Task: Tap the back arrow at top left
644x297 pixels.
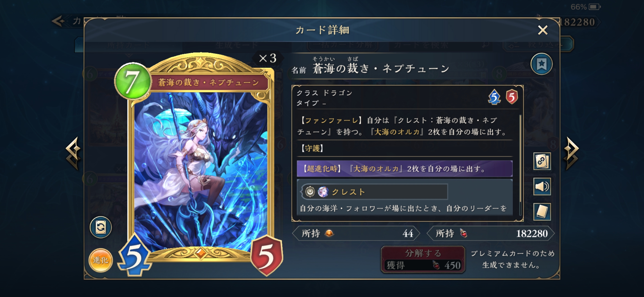Action: pyautogui.click(x=58, y=21)
